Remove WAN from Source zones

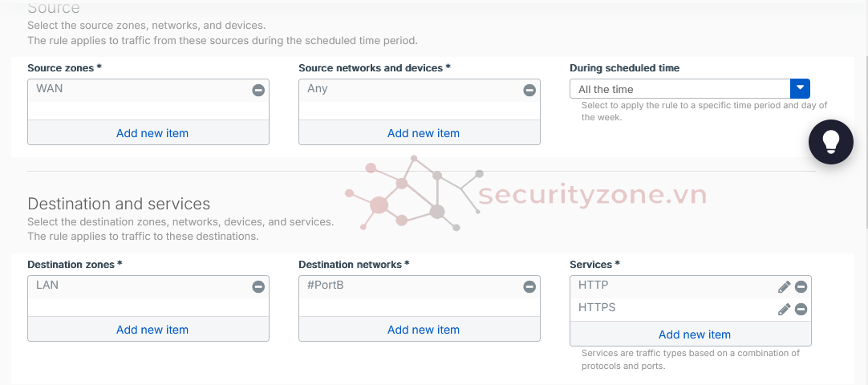pos(258,91)
